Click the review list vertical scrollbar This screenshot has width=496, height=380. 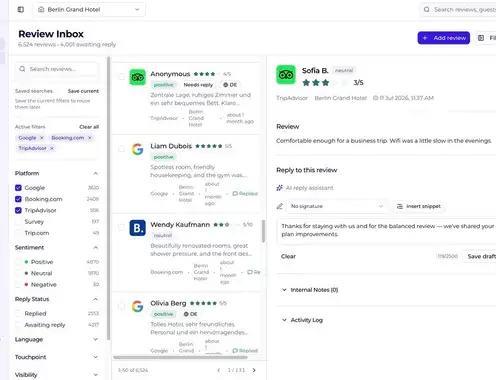tap(263, 231)
